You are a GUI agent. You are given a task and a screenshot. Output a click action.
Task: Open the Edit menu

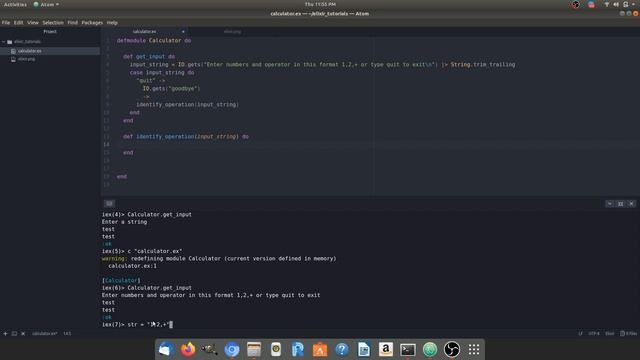(x=18, y=23)
